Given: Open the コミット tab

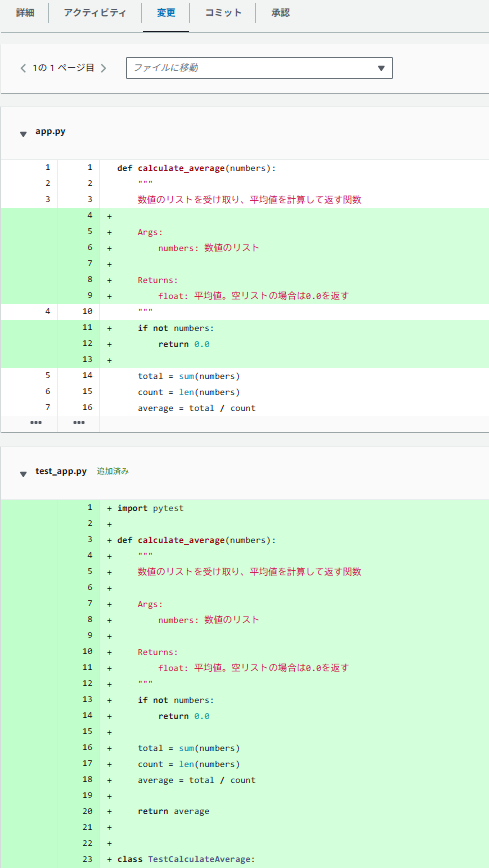Looking at the screenshot, I should pos(223,13).
